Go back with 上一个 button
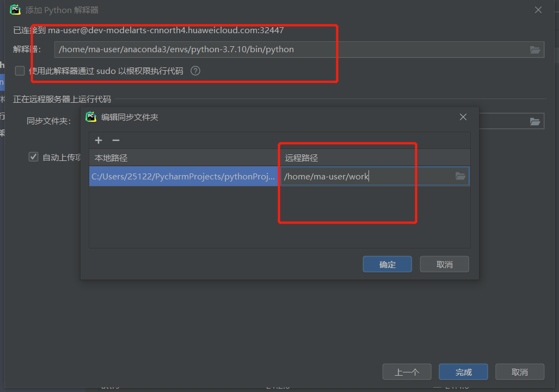Image resolution: width=559 pixels, height=392 pixels. click(407, 372)
